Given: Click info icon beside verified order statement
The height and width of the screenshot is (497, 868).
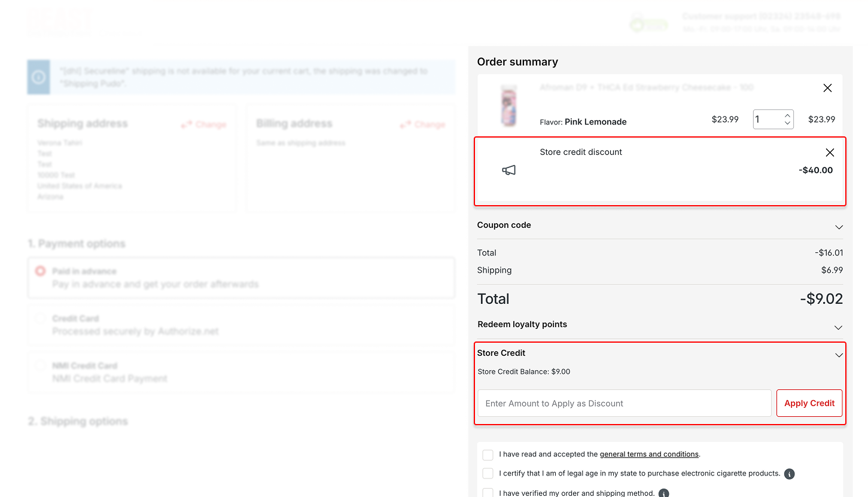Looking at the screenshot, I should (x=663, y=493).
